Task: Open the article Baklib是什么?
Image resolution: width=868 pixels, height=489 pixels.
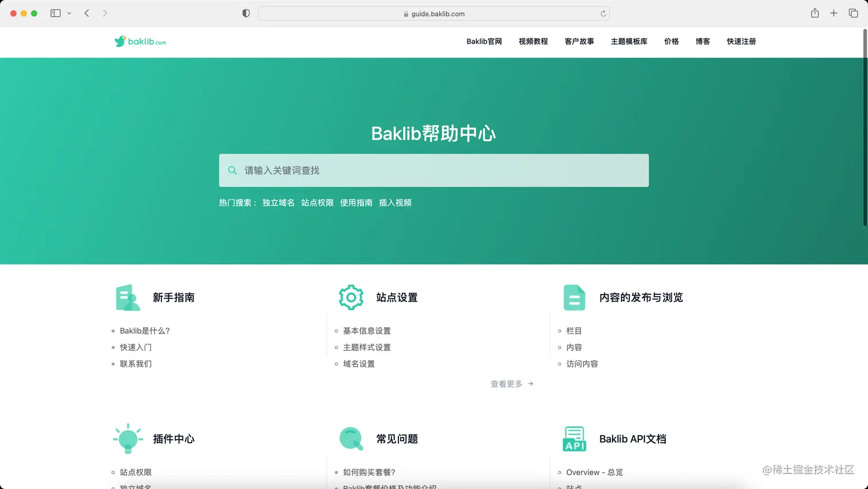Action: tap(145, 331)
